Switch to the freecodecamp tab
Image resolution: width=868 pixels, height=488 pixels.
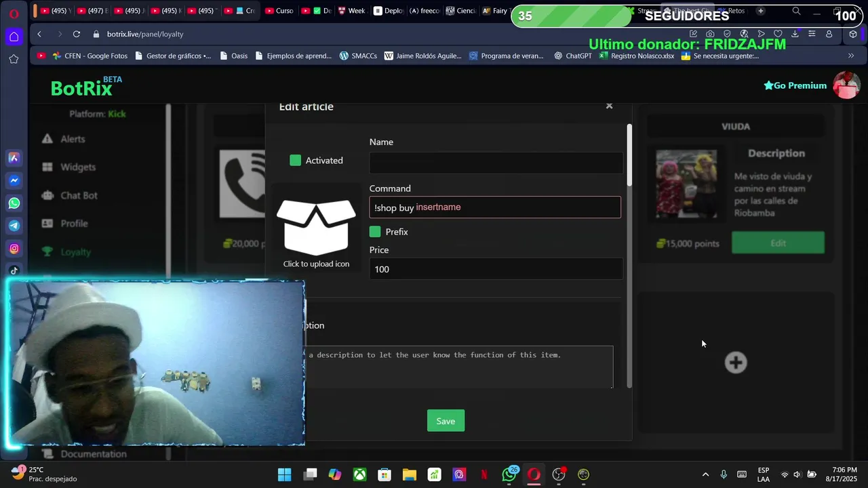[x=425, y=11]
